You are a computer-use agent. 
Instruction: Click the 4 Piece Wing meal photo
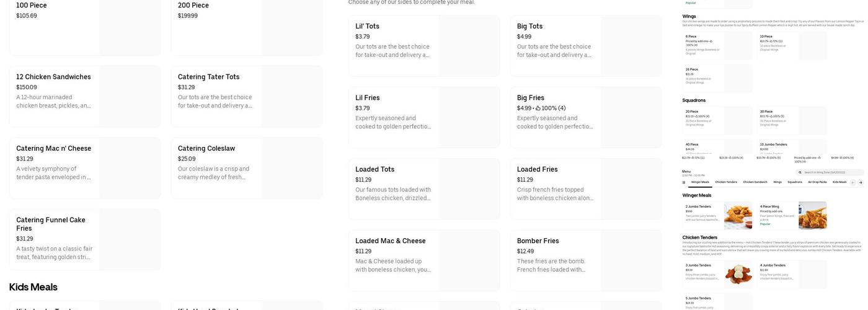coord(812,215)
